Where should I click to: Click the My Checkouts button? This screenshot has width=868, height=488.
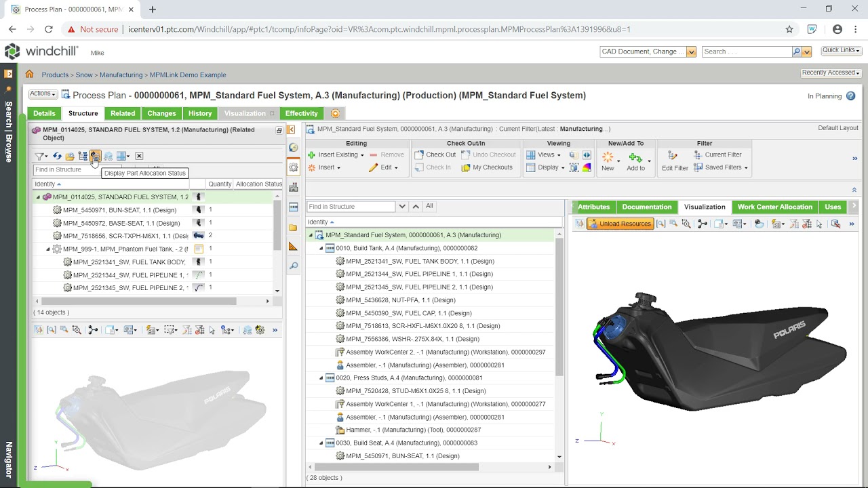click(x=487, y=167)
